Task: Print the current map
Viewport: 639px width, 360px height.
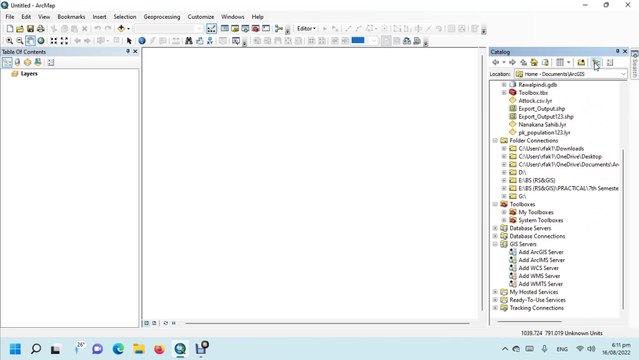Action: click(41, 29)
